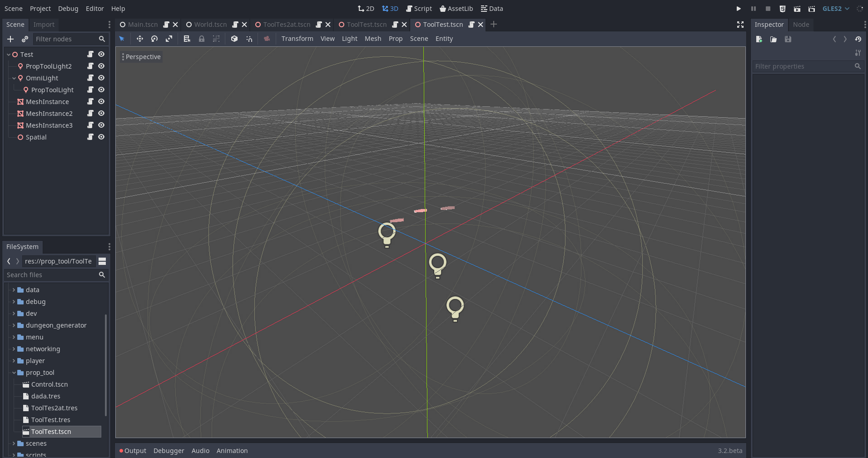The width and height of the screenshot is (868, 458).
Task: Select ToolTes2at.tres in FileSystem
Action: (54, 408)
